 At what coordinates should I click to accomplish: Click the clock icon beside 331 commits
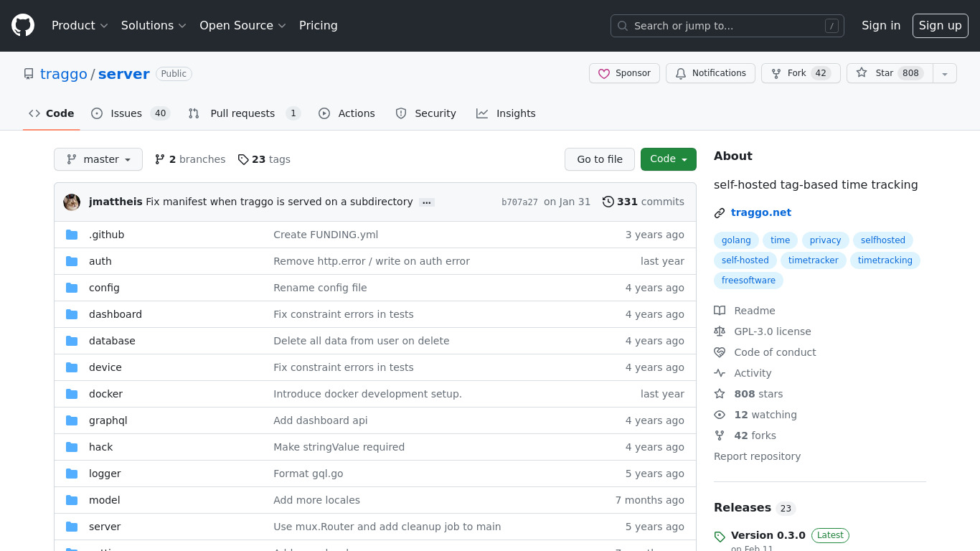coord(608,202)
